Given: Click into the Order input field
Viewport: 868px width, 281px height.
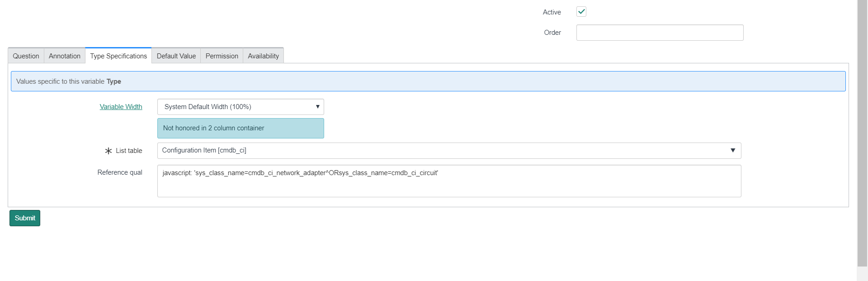Looking at the screenshot, I should click(x=660, y=33).
